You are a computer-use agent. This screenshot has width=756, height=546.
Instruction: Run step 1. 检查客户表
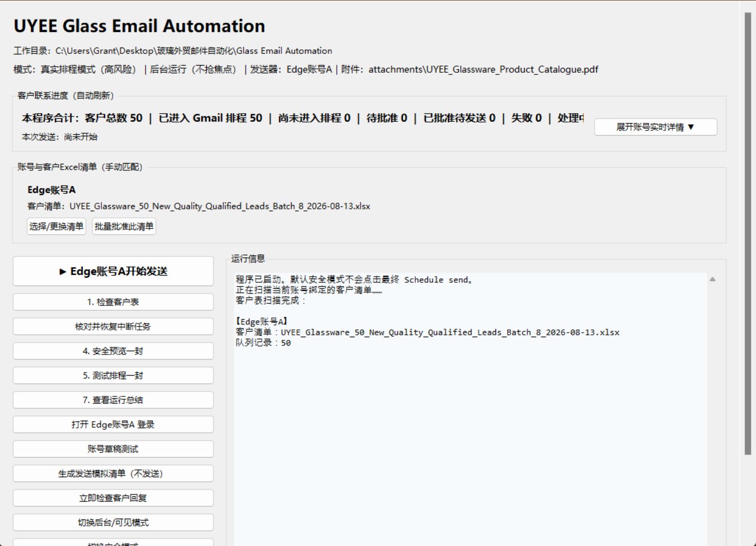113,302
